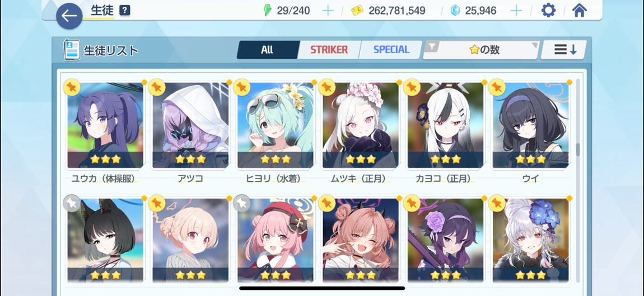Toggle the gray pin on the cat-eared student
This screenshot has width=644, height=296.
[x=72, y=203]
